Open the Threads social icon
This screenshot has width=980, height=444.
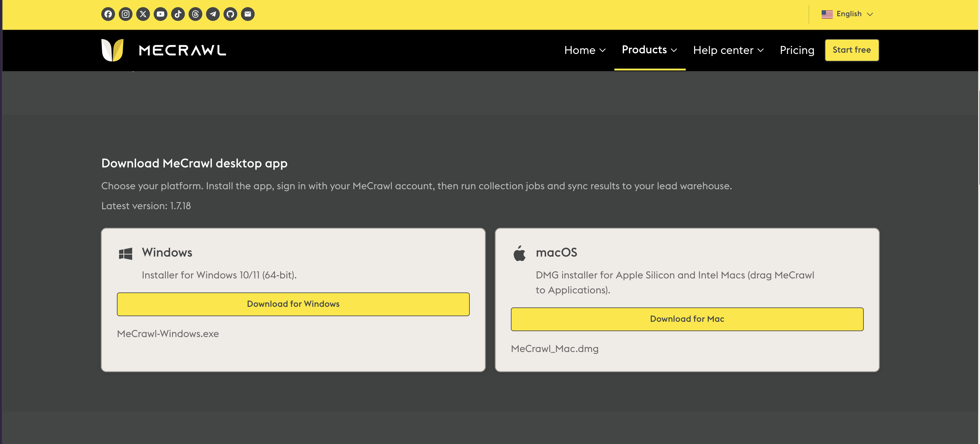click(x=195, y=14)
